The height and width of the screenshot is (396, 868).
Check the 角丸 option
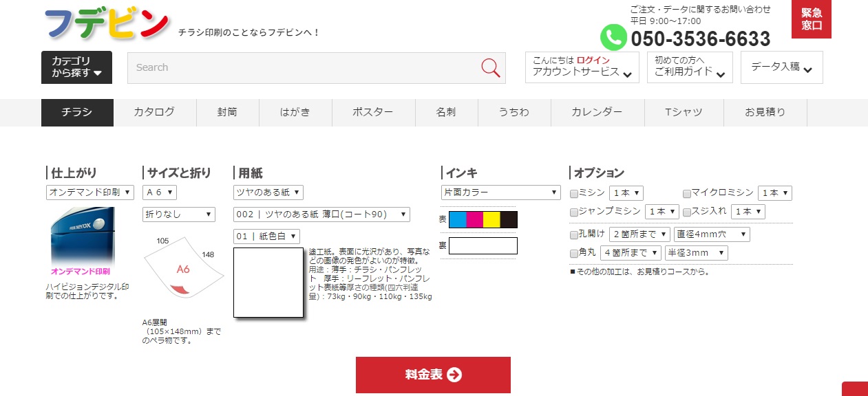click(575, 254)
